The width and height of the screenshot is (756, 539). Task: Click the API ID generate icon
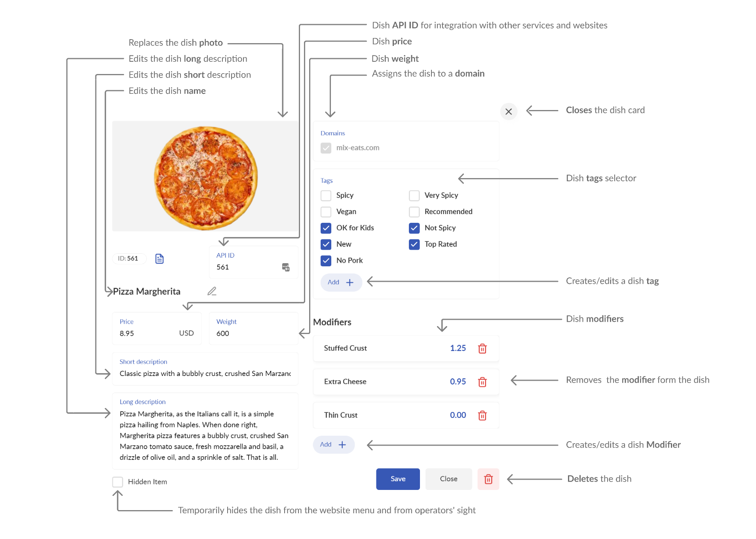click(286, 267)
